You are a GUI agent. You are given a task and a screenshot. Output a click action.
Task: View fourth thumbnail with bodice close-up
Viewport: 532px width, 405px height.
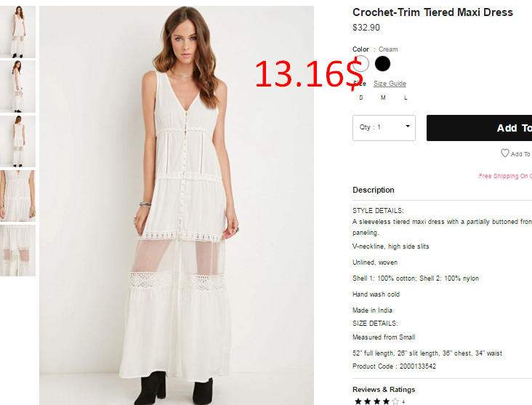17,196
